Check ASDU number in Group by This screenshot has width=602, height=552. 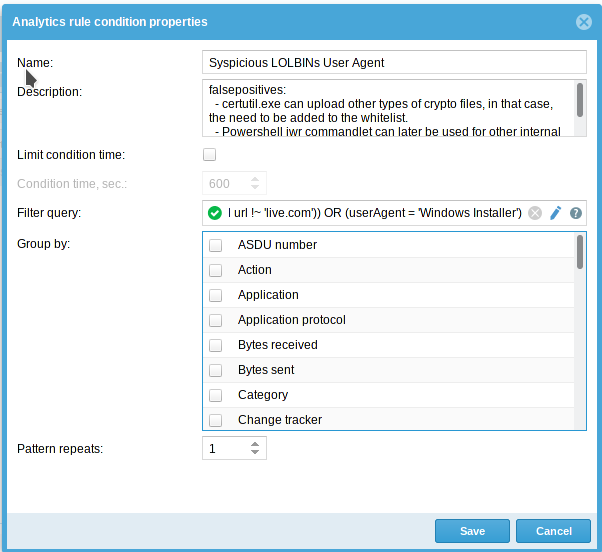215,245
